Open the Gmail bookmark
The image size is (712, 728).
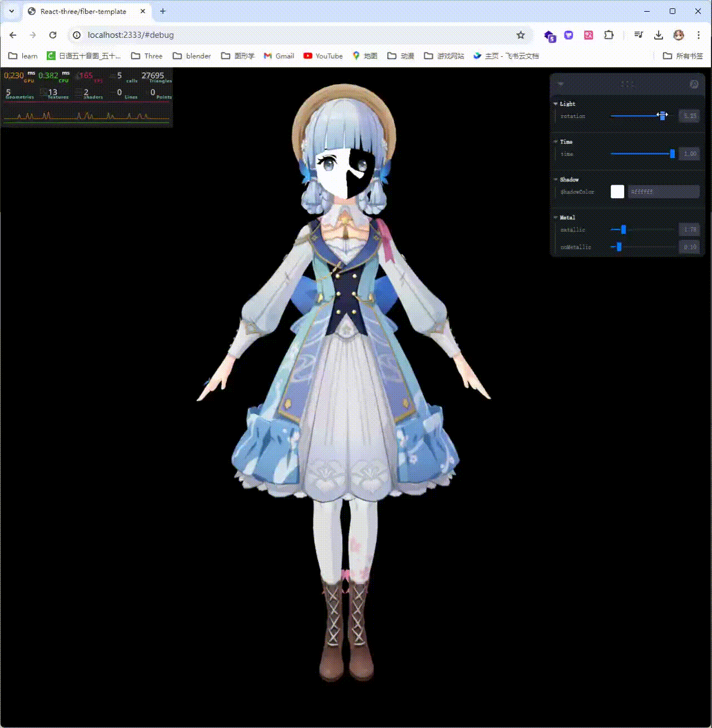pyautogui.click(x=278, y=56)
